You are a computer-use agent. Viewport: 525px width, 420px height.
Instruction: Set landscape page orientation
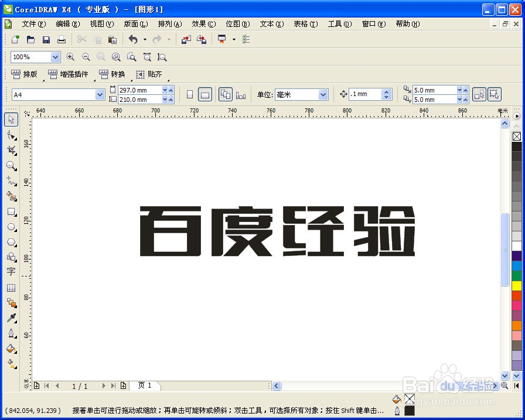click(205, 95)
